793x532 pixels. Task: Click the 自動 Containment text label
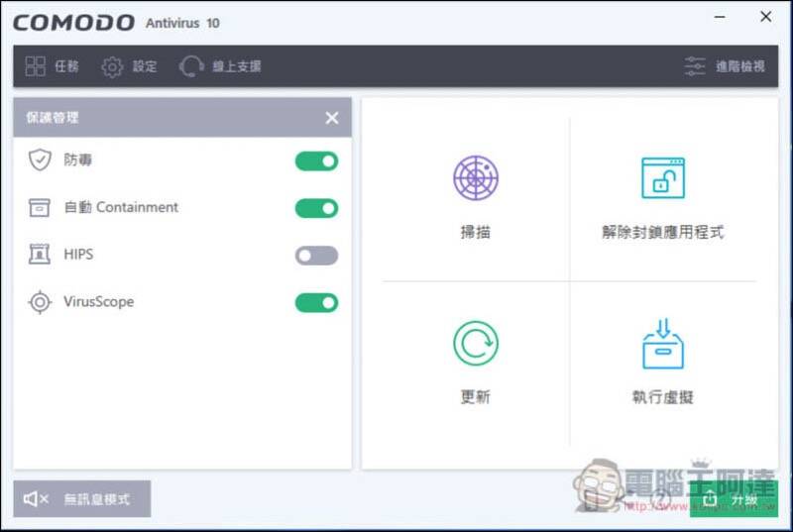[121, 207]
